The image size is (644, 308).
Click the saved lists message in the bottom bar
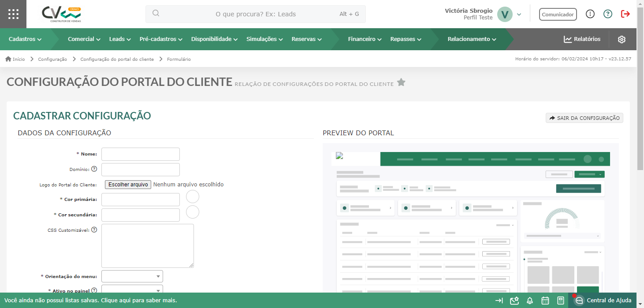click(91, 301)
